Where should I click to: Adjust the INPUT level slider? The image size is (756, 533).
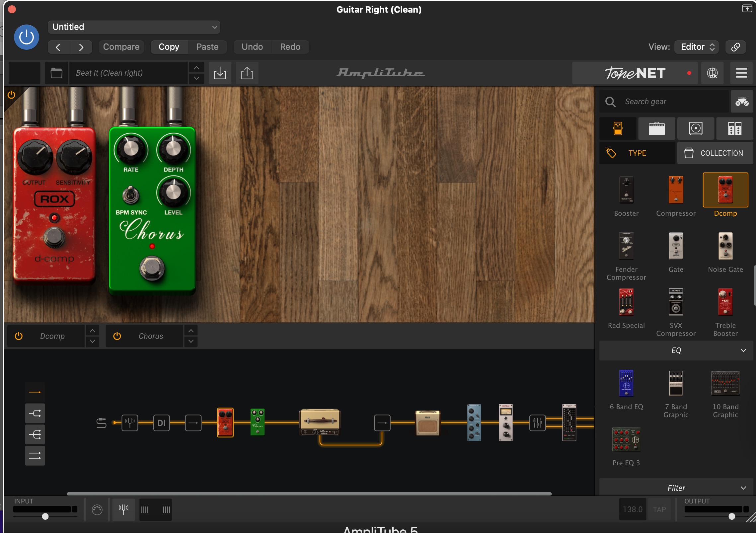[x=45, y=516]
